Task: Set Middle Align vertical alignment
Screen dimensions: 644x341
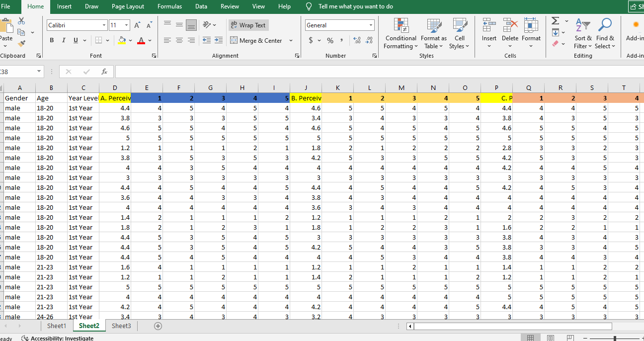Action: pyautogui.click(x=179, y=25)
